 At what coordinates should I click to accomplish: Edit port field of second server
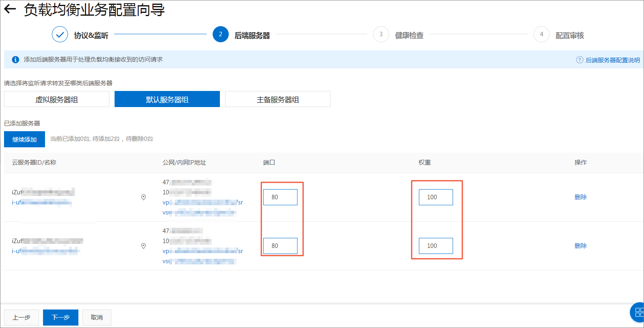(280, 246)
